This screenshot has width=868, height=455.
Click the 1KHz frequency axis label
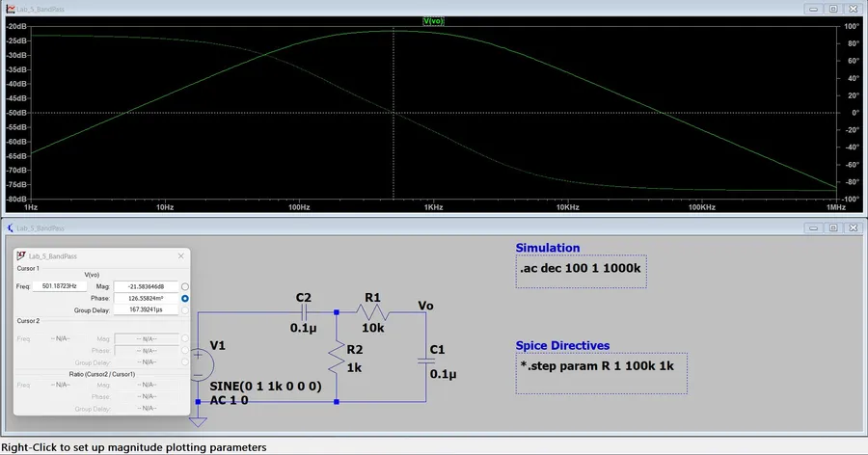(433, 207)
